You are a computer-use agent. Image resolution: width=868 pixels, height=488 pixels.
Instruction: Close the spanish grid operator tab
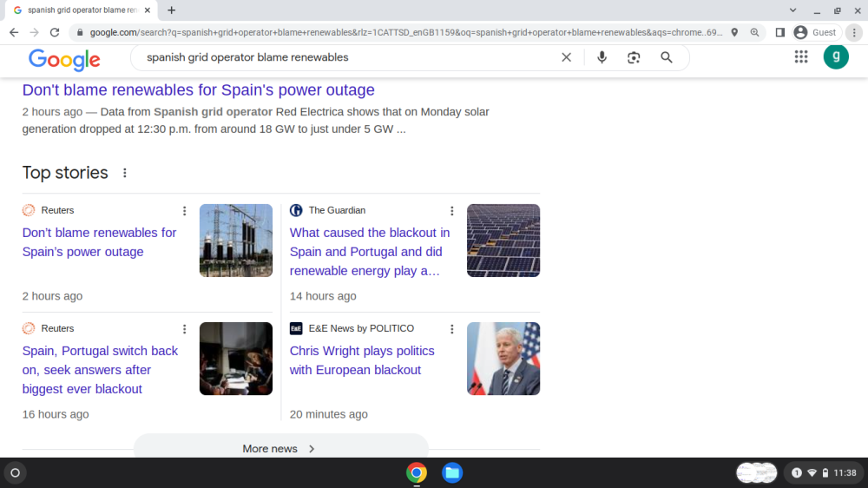[148, 10]
